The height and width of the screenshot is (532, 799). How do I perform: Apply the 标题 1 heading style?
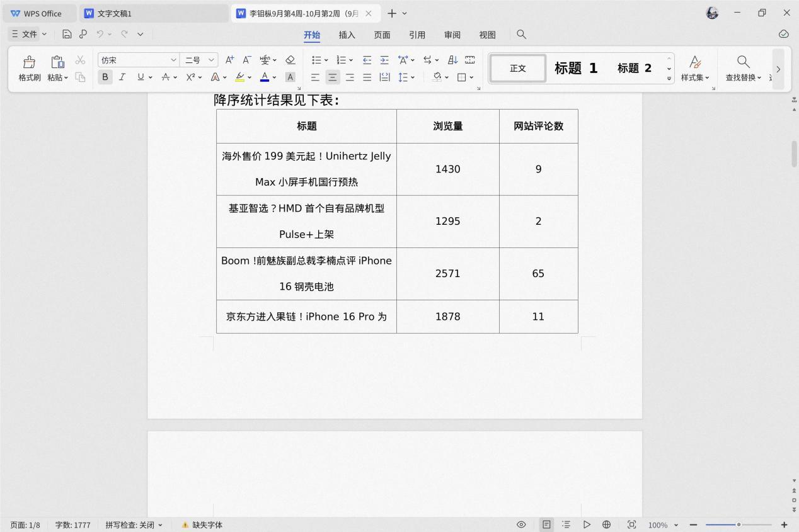click(575, 68)
